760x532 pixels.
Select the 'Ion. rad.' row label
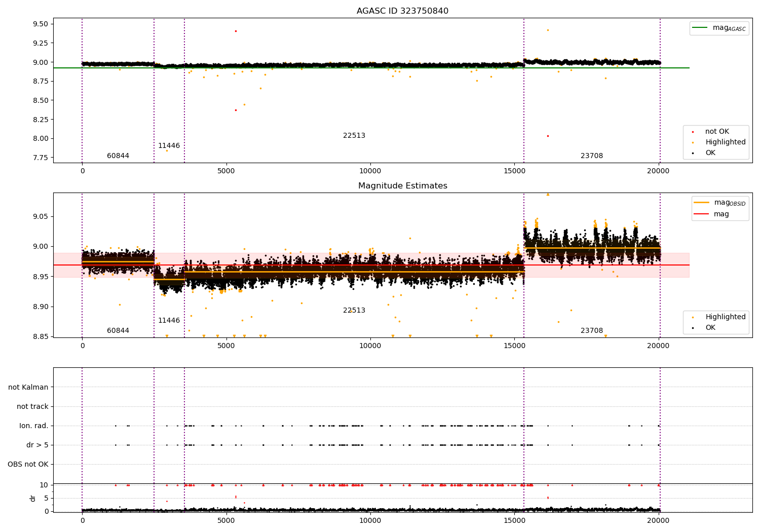34,426
